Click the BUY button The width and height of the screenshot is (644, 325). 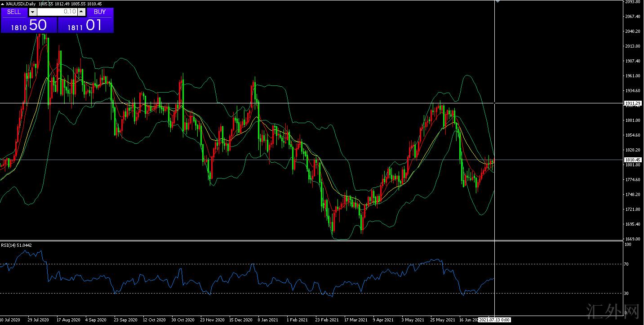pos(100,12)
